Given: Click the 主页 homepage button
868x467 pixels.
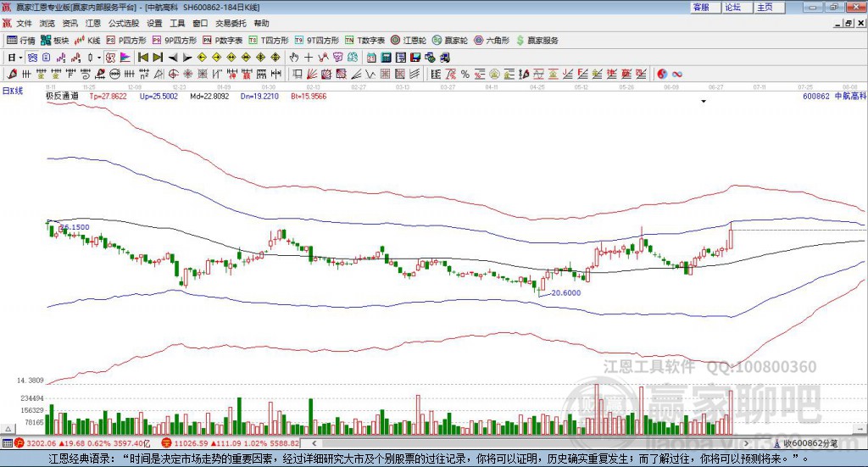Looking at the screenshot, I should point(769,7).
